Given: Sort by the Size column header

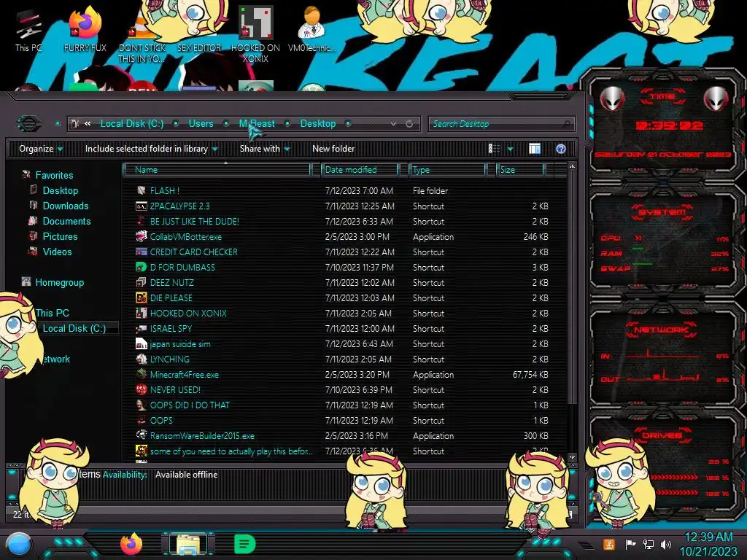Looking at the screenshot, I should click(x=519, y=169).
